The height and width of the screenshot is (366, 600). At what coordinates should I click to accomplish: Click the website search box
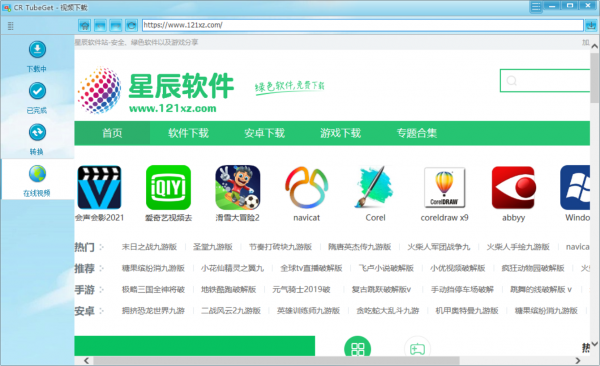click(545, 80)
